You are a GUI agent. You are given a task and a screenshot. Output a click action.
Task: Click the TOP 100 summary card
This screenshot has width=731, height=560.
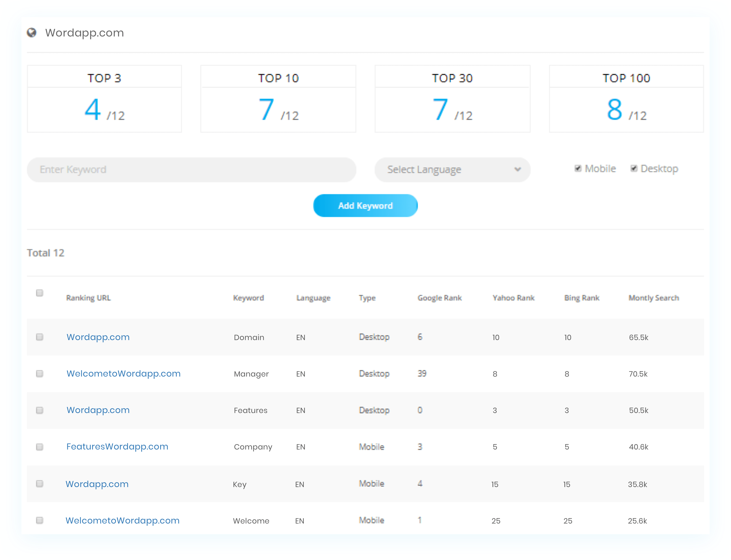point(626,99)
